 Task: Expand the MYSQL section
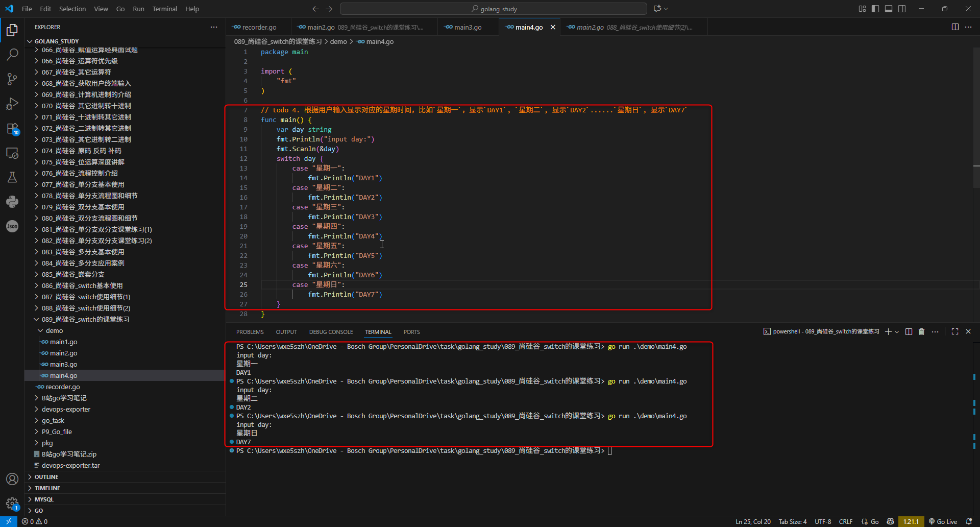125,499
